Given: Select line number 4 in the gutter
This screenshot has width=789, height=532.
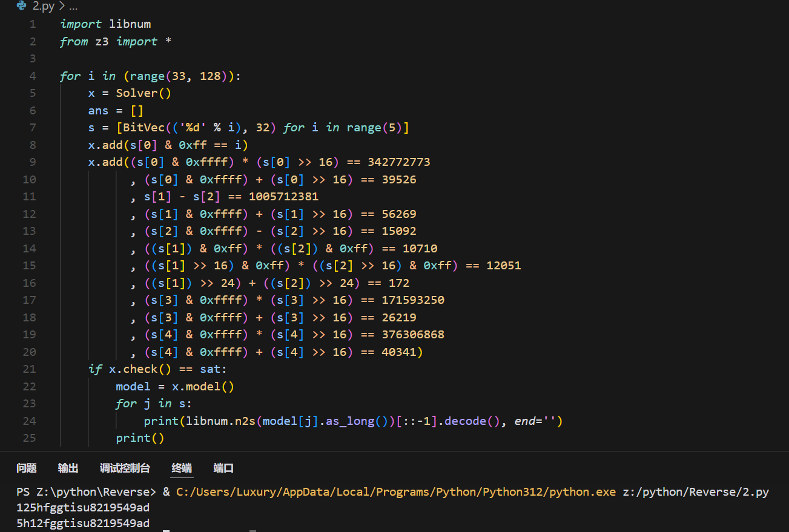Looking at the screenshot, I should click(33, 76).
